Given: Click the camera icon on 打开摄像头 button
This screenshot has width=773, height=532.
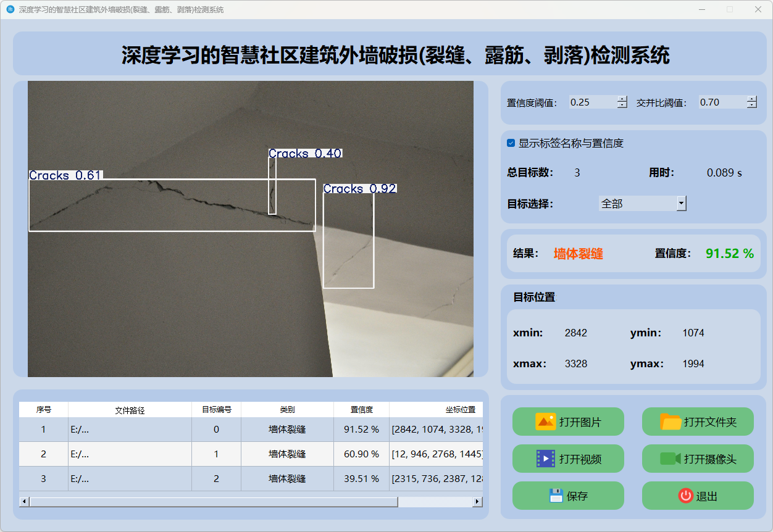Looking at the screenshot, I should point(670,459).
